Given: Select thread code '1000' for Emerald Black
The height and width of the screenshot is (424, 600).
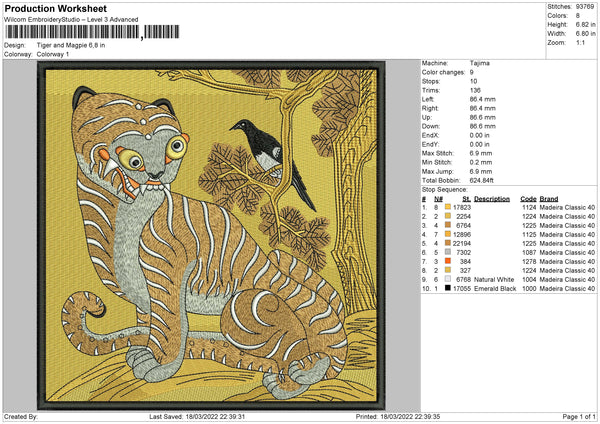Looking at the screenshot, I should pyautogui.click(x=529, y=288).
